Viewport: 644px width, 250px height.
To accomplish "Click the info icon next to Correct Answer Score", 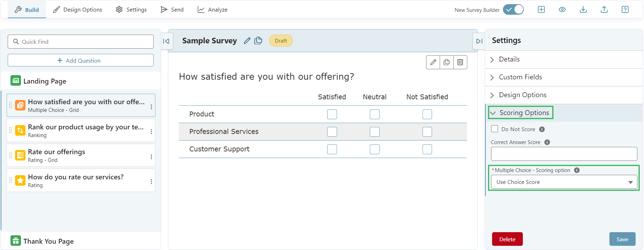I will coord(547,142).
